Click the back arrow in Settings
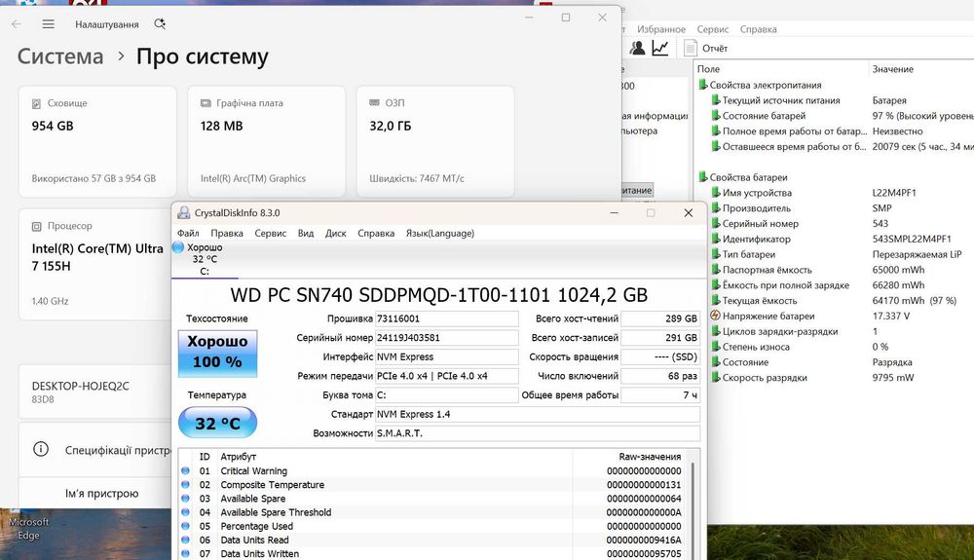 coord(17,24)
